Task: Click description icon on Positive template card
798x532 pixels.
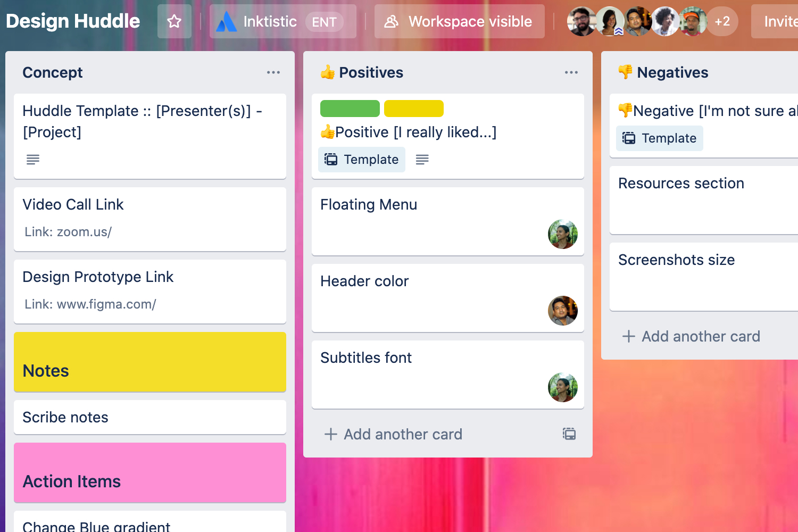Action: [422, 160]
